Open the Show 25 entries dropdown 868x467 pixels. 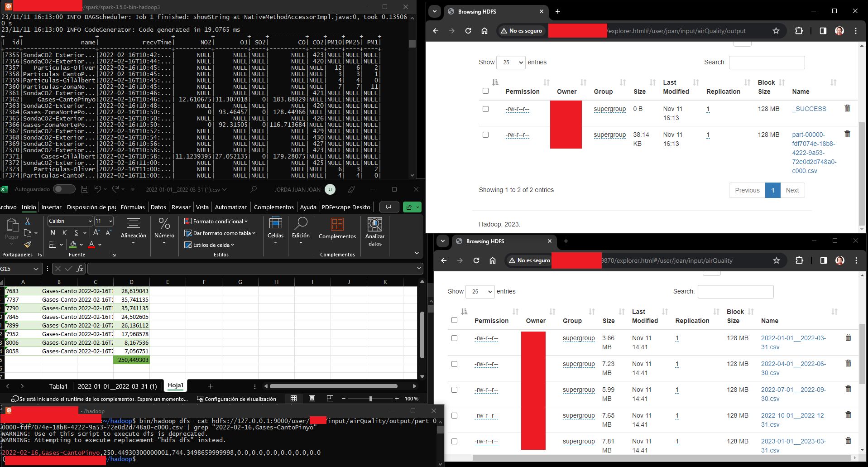(x=511, y=63)
